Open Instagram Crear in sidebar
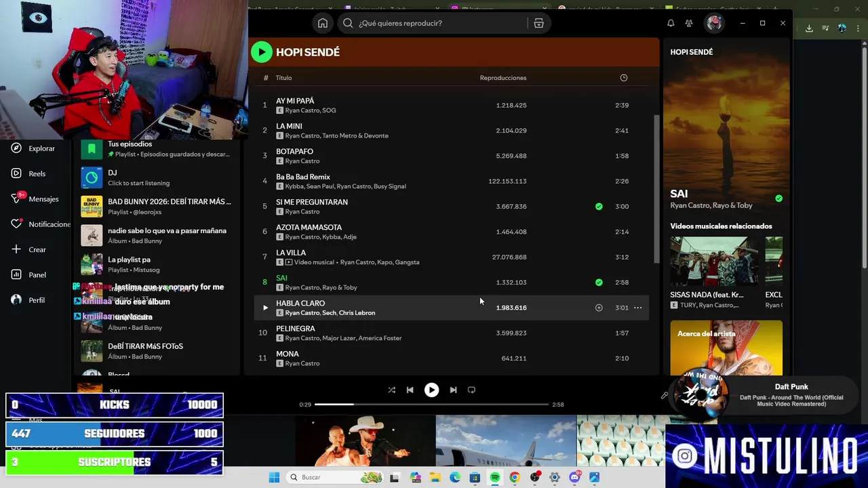 pos(28,249)
